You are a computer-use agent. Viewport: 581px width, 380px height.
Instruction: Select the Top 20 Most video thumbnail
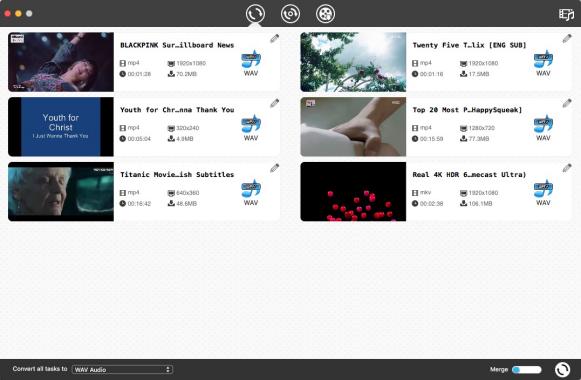point(353,127)
